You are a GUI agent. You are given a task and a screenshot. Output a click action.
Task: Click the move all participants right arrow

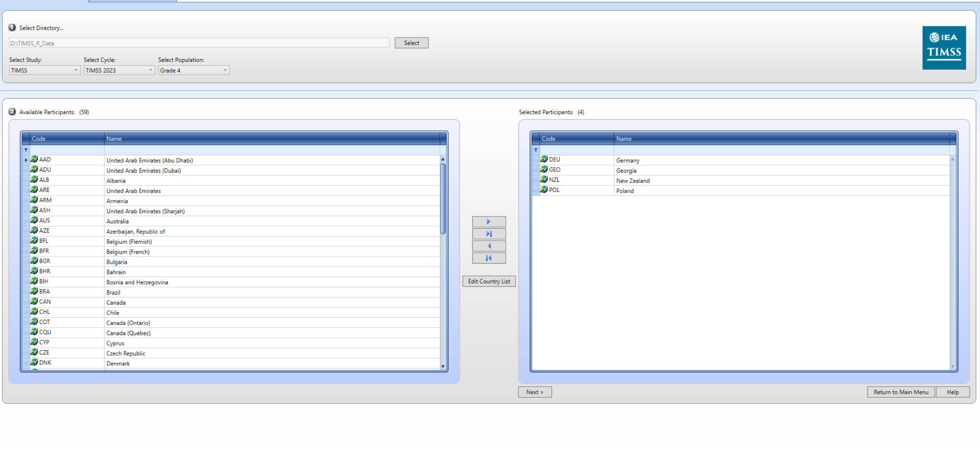[488, 234]
